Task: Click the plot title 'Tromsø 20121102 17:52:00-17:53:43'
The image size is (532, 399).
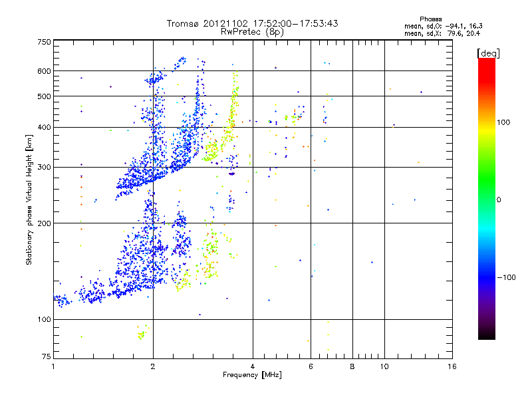Action: click(252, 23)
